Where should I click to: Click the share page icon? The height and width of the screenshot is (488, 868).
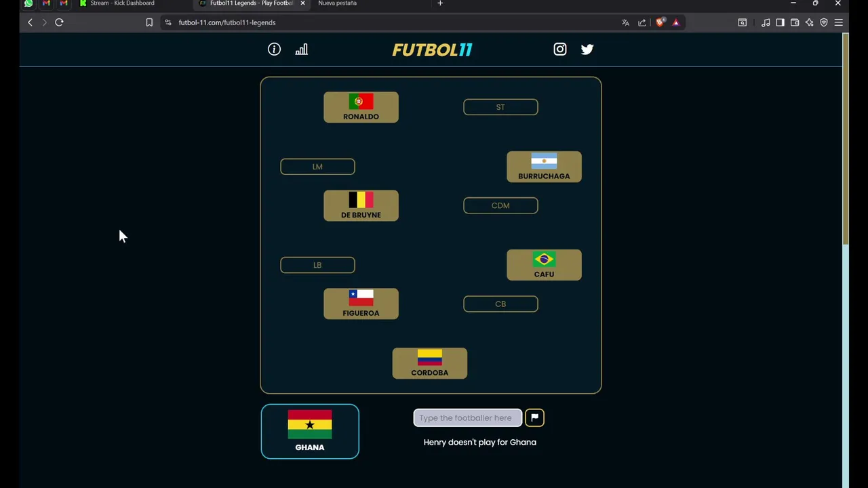click(x=642, y=22)
